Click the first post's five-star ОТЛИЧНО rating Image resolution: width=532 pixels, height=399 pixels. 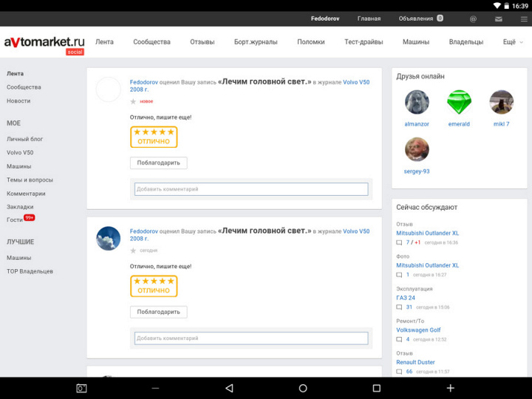point(154,137)
